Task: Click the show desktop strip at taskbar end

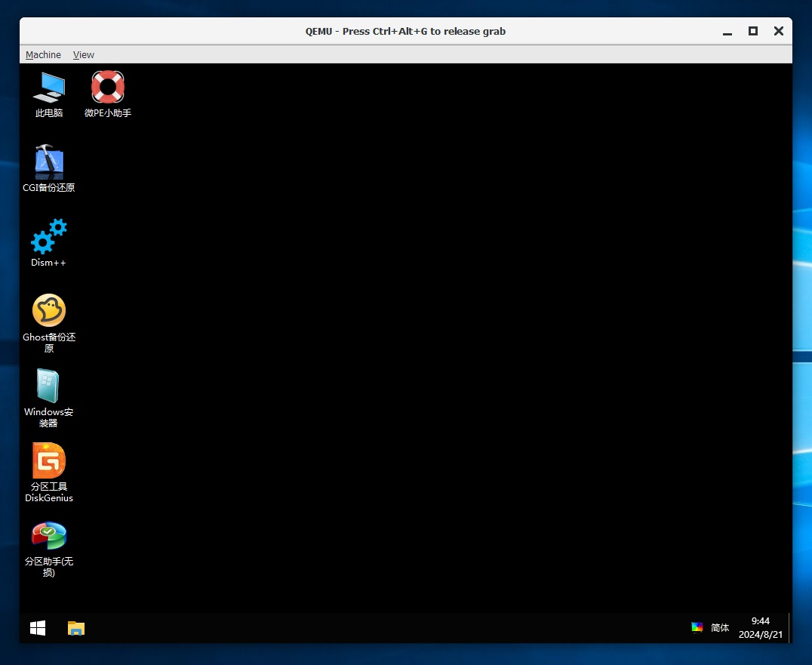Action: click(x=789, y=628)
